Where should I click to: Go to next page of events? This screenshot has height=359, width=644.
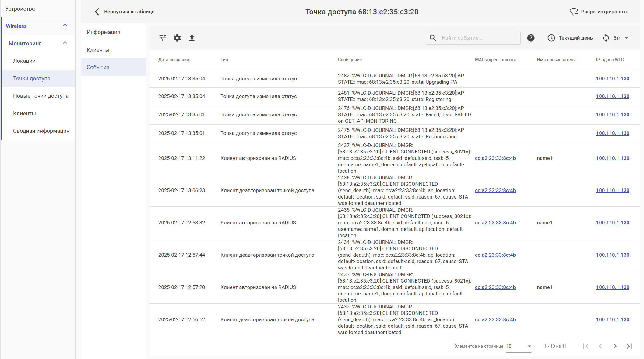point(615,346)
